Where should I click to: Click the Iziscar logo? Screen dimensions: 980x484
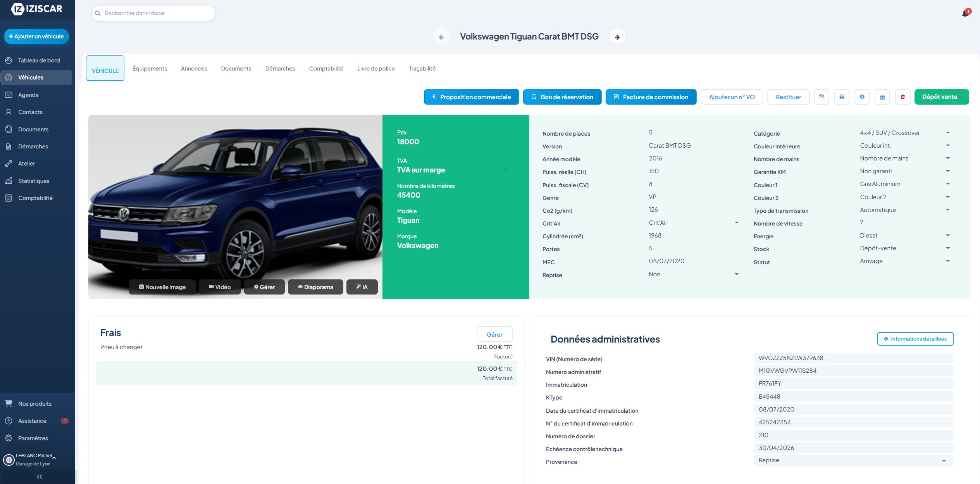(x=37, y=9)
